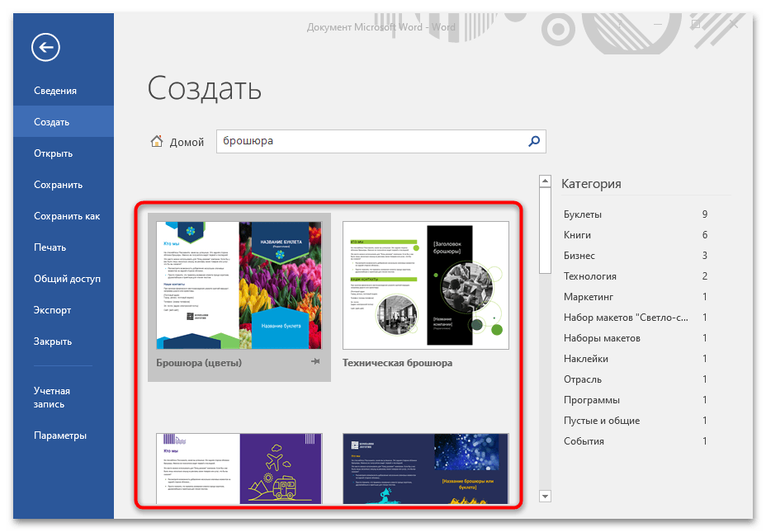Choose Сохранить как in the sidebar
The image size is (766, 532).
coord(66,216)
